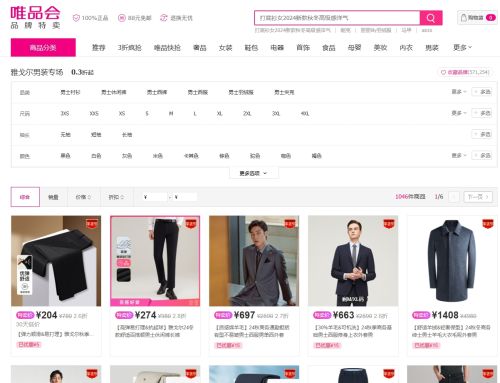Click the heart favorite brand button
The width and height of the screenshot is (500, 383).
tap(465, 72)
